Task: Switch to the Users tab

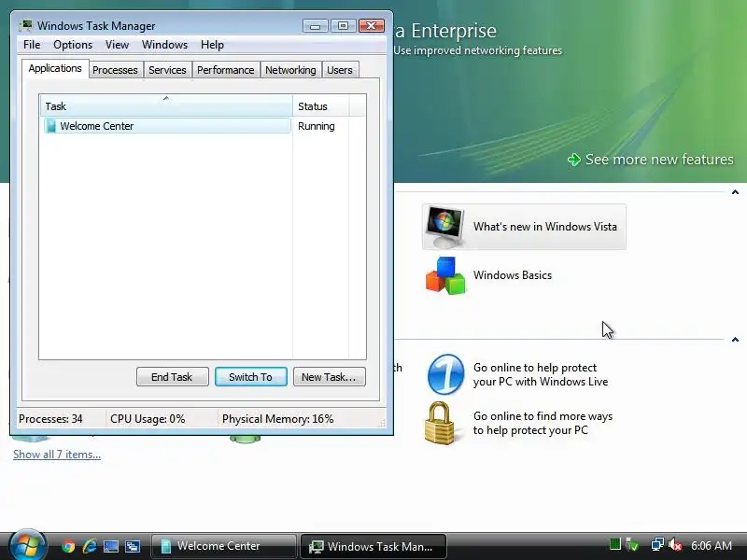Action: (x=340, y=70)
